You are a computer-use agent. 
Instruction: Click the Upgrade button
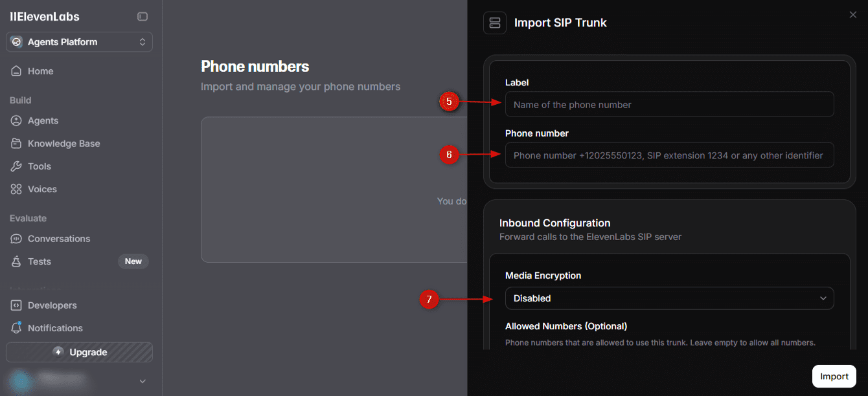78,352
